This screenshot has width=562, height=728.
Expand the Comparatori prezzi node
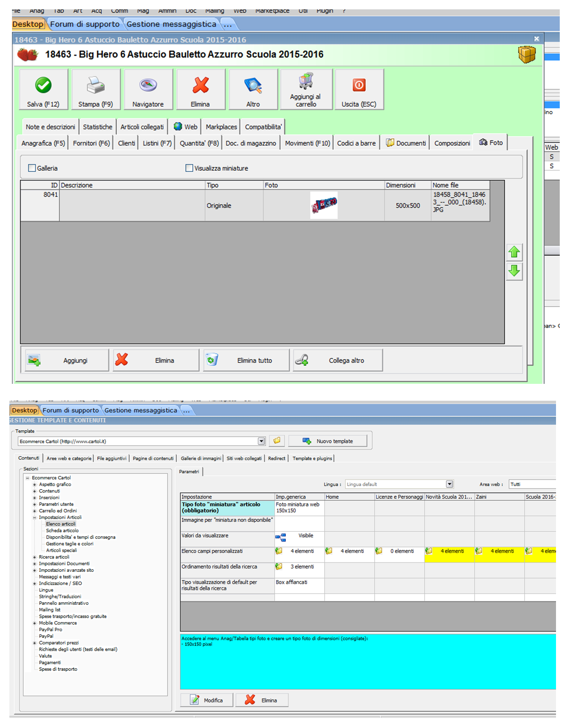point(34,643)
